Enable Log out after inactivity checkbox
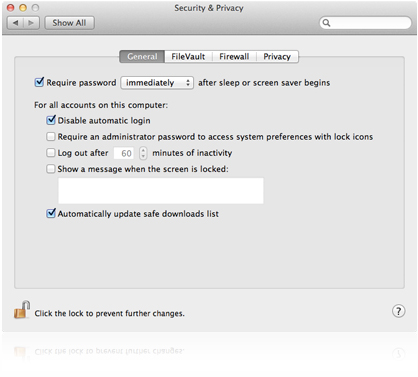Image resolution: width=418 pixels, height=377 pixels. click(x=51, y=153)
